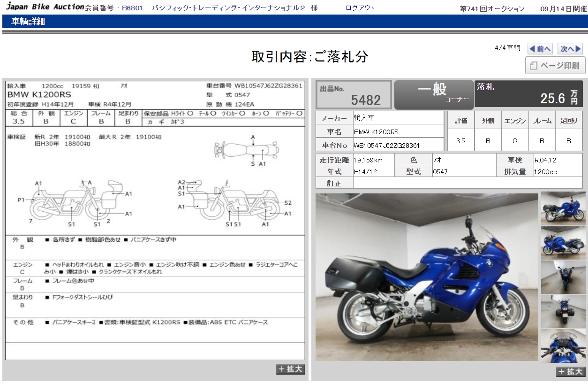The height and width of the screenshot is (384, 588).
Task: Click 原動機 124EA on sheet
Action: [x=231, y=104]
